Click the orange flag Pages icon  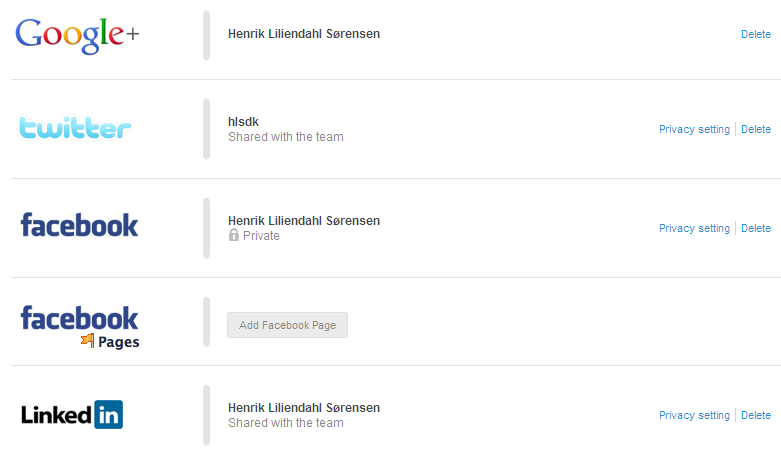tap(88, 341)
